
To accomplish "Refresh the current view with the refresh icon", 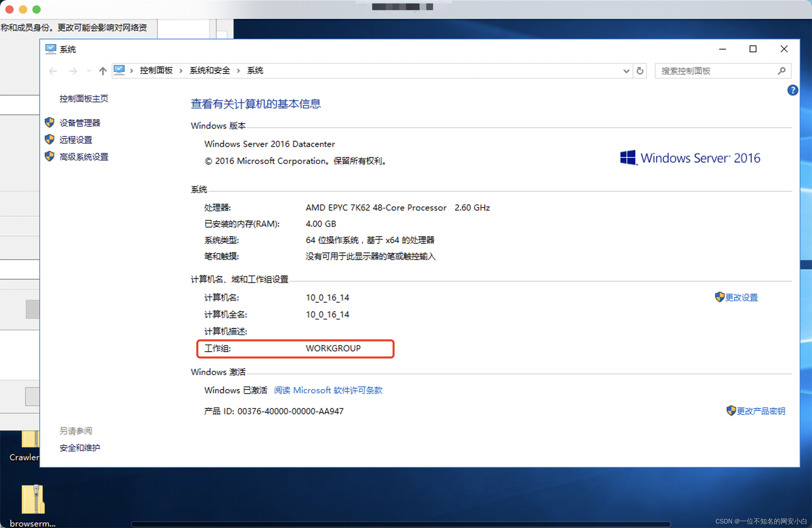I will (640, 71).
